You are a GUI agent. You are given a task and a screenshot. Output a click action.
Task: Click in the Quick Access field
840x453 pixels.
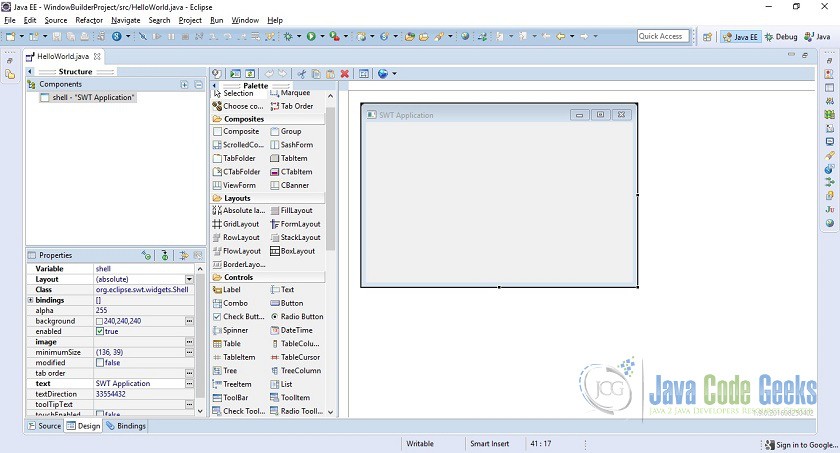(x=663, y=36)
